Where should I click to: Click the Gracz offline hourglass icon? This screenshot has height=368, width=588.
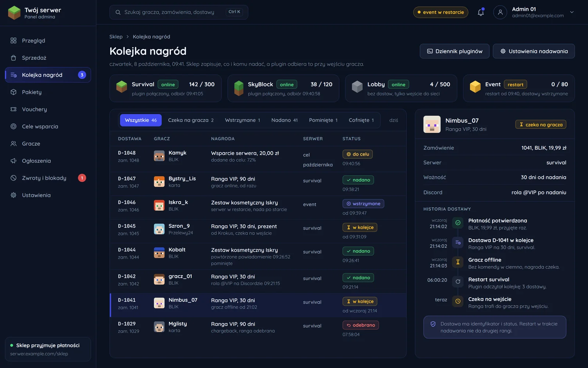tap(458, 262)
